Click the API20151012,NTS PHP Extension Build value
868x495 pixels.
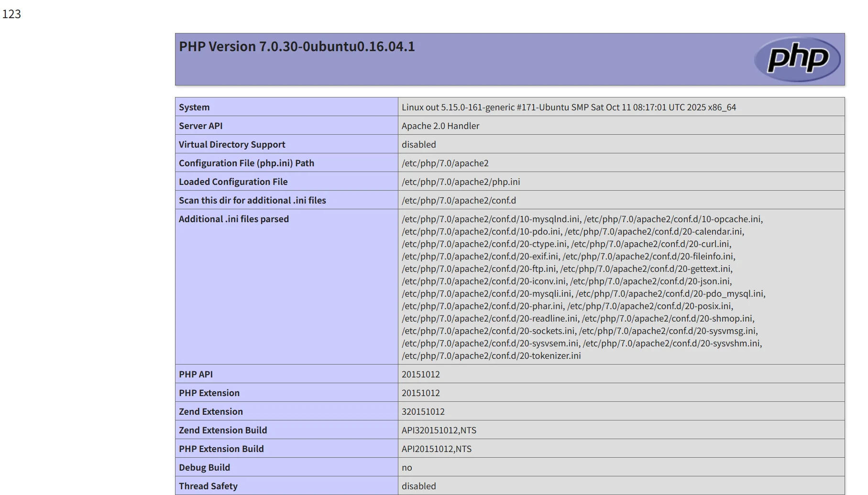[436, 449]
